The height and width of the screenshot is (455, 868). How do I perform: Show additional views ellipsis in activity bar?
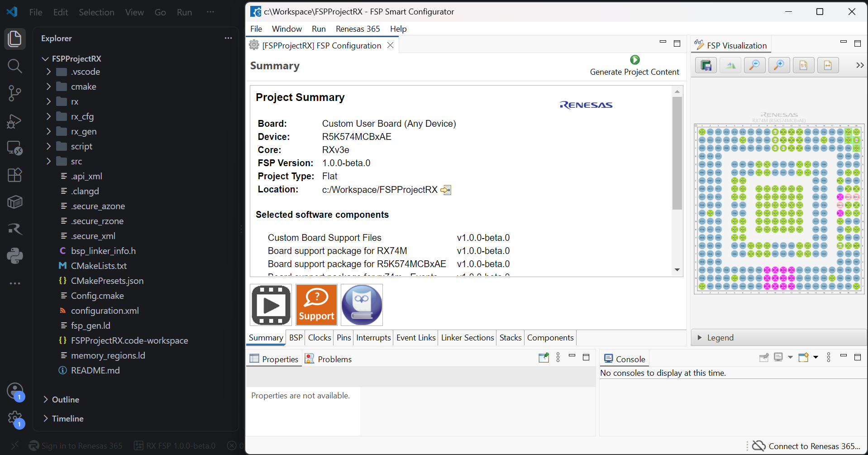pyautogui.click(x=15, y=283)
